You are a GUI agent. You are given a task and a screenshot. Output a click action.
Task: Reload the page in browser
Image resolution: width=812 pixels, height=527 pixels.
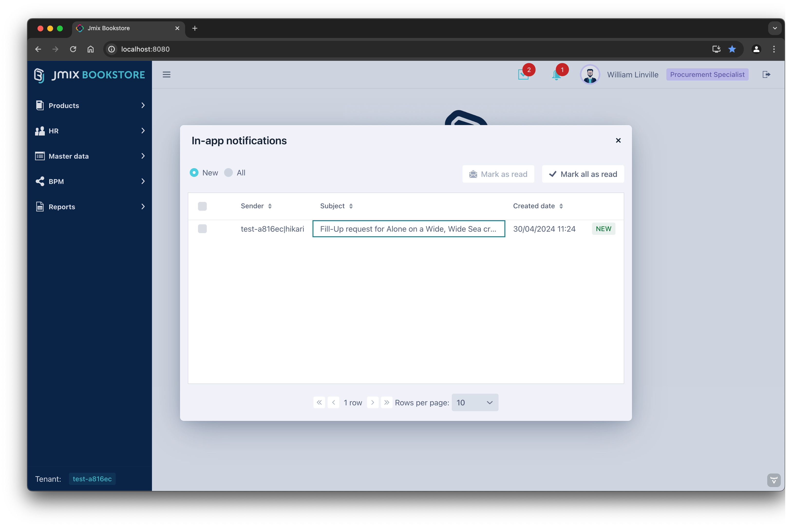point(73,49)
